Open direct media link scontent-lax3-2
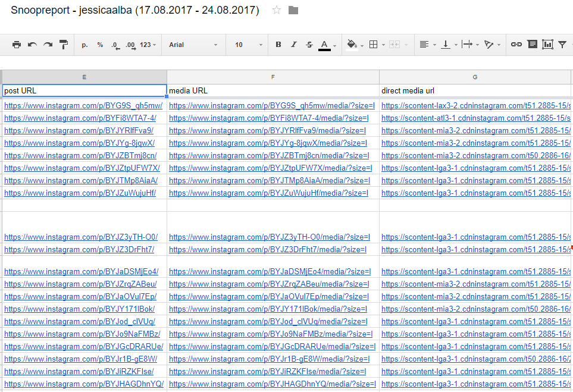 (x=476, y=105)
